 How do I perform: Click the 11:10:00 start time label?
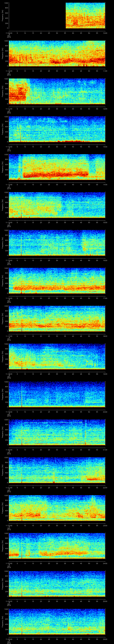9,71
